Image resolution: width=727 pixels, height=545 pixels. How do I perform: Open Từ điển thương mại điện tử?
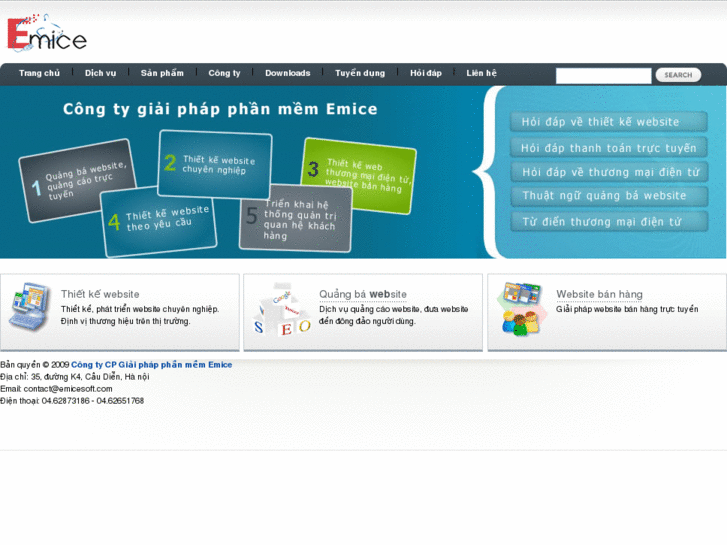click(609, 222)
